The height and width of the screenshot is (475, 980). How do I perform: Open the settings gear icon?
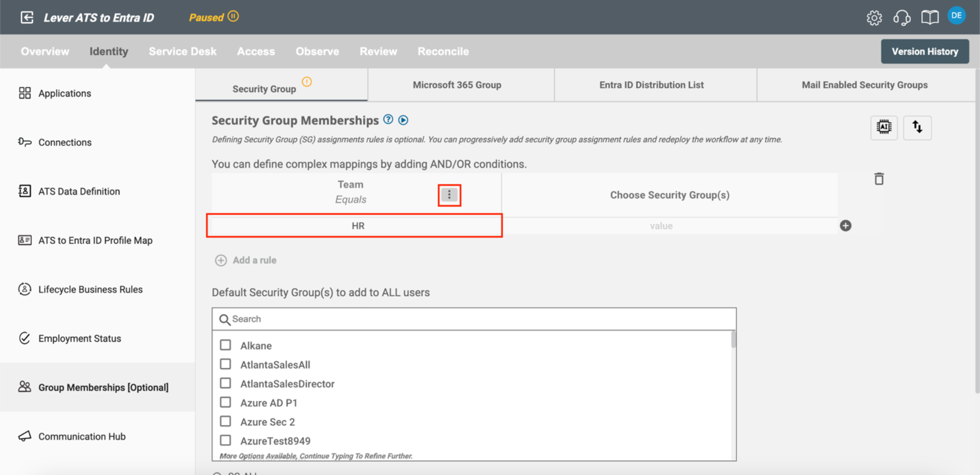[874, 18]
